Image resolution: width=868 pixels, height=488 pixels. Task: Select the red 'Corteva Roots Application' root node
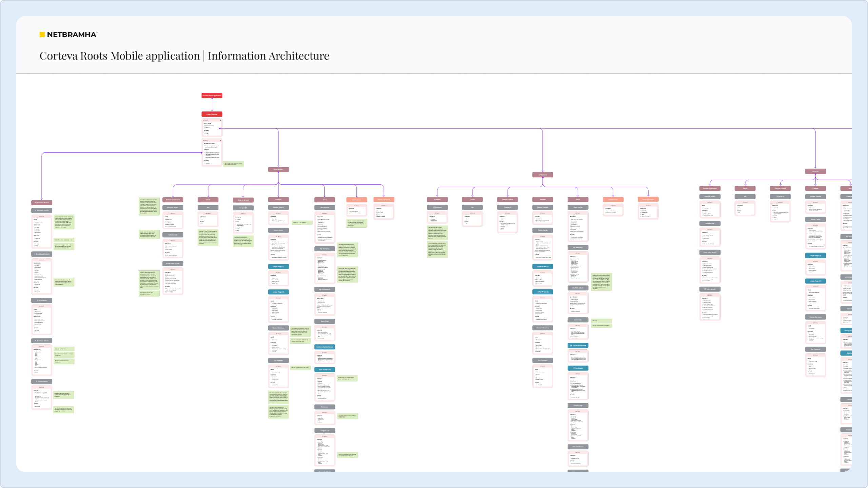pos(212,96)
